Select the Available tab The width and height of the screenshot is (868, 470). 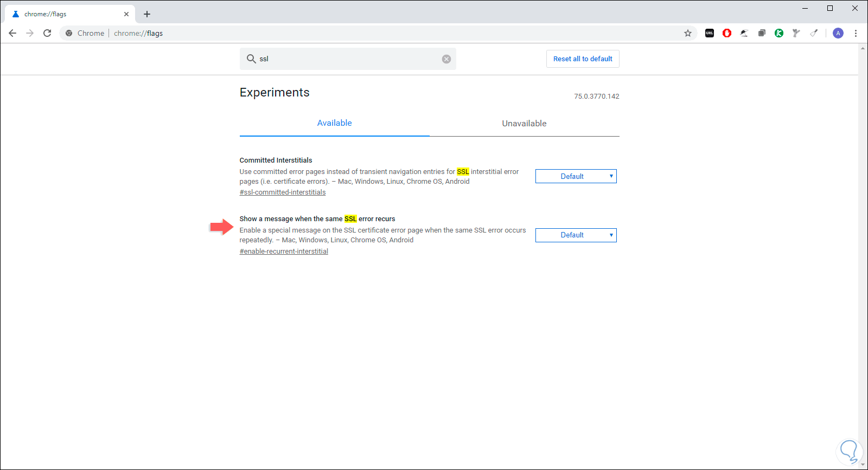pos(334,123)
